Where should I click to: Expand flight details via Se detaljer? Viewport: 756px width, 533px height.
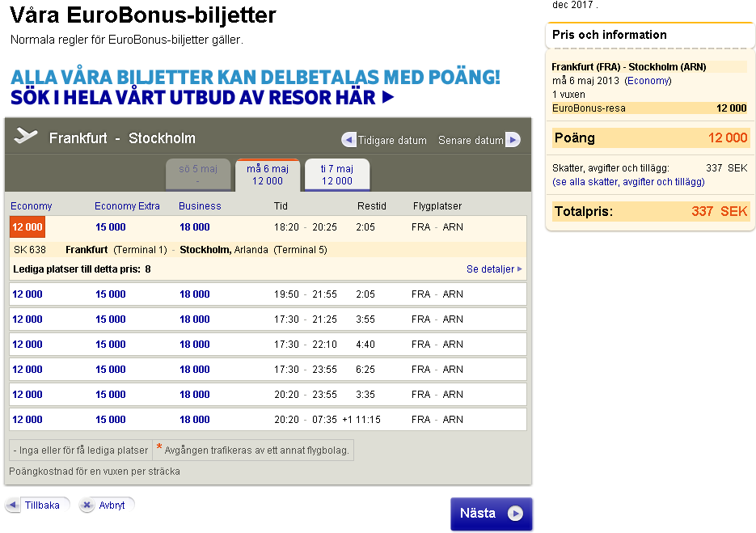pos(494,269)
